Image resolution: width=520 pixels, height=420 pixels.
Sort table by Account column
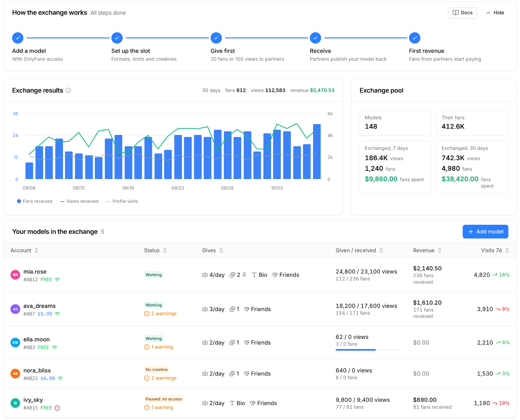click(x=24, y=251)
